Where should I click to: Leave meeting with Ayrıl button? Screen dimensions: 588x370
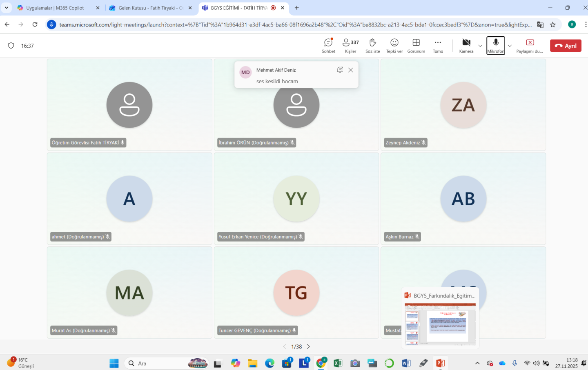coord(566,46)
